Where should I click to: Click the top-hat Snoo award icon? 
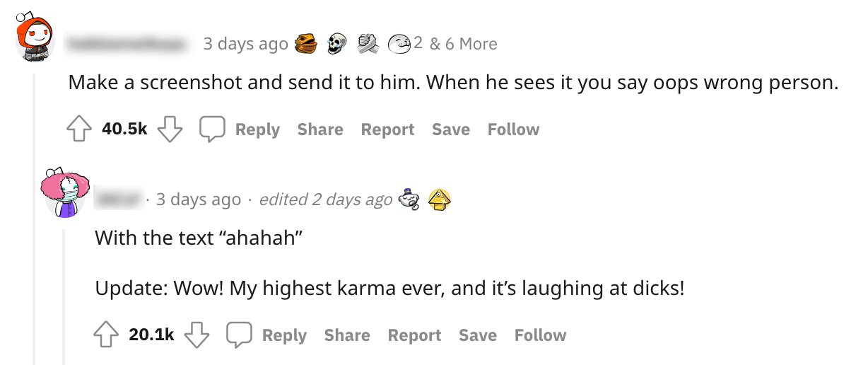409,199
